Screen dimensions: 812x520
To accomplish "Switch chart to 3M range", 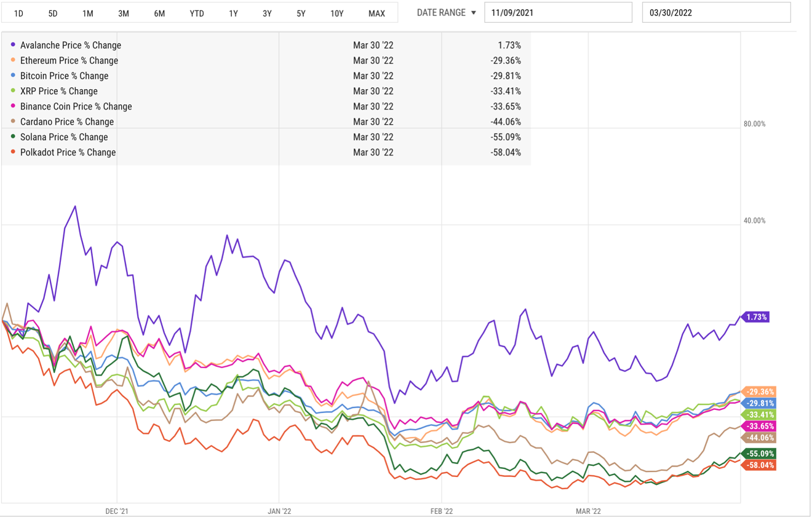I will [124, 13].
